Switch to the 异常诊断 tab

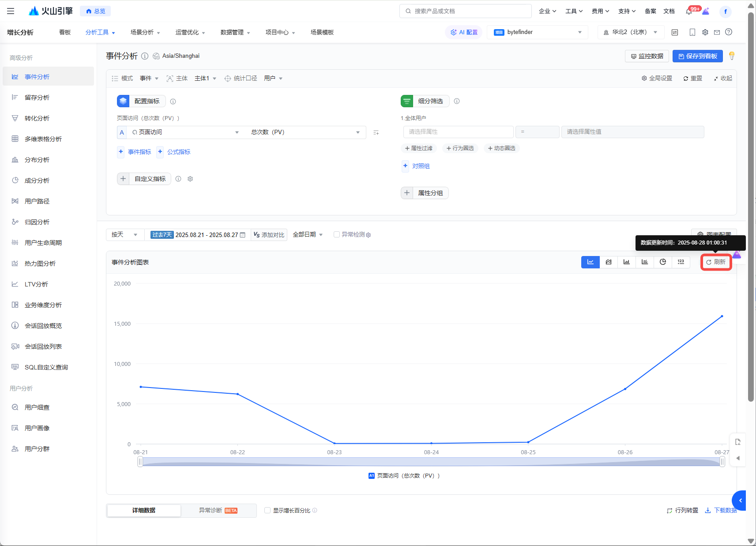[218, 510]
